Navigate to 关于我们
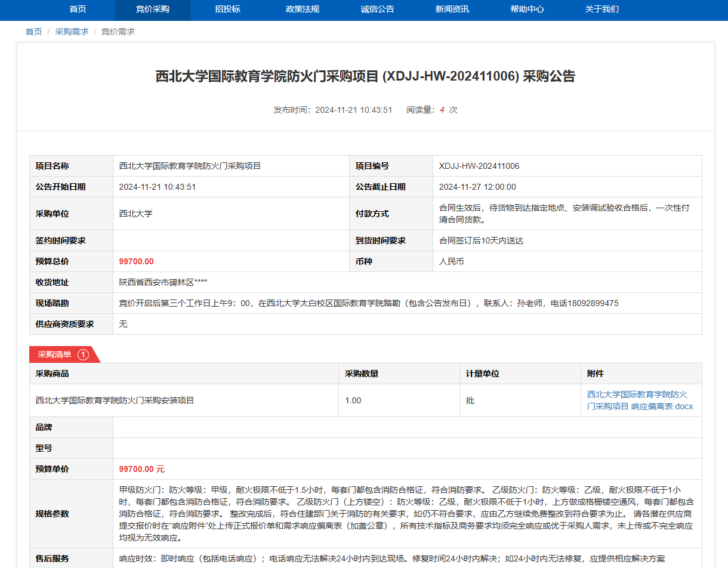 (602, 9)
